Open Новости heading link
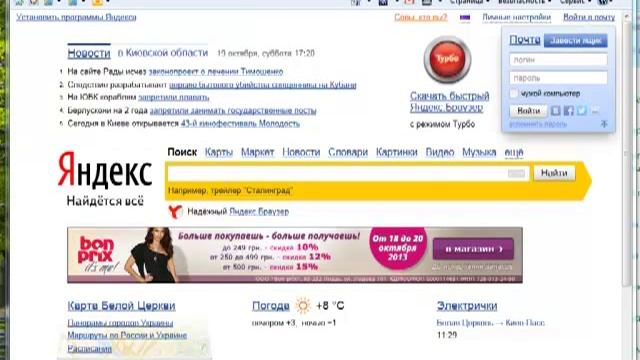Screen dimensions: 640x360 click(x=89, y=53)
